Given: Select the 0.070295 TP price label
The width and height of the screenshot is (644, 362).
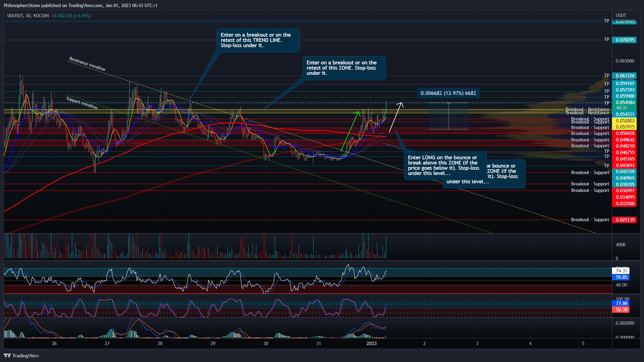Looking at the screenshot, I should pyautogui.click(x=624, y=40).
